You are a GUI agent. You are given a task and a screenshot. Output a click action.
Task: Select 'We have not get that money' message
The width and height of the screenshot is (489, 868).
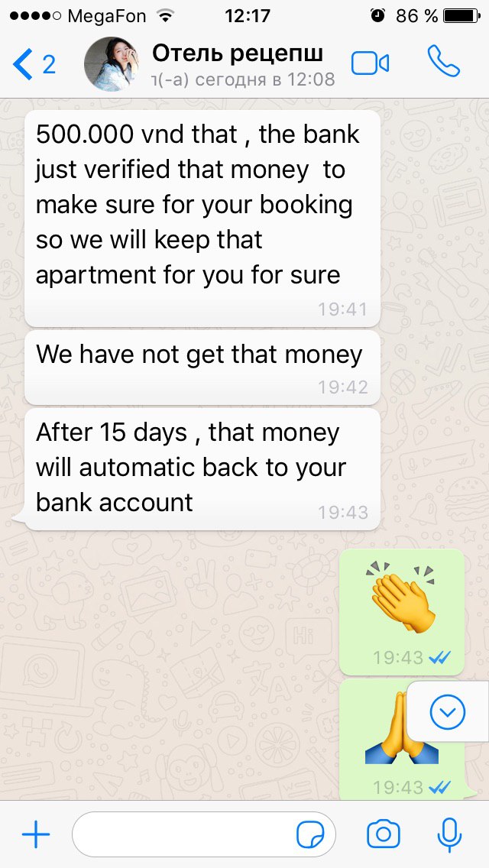click(x=202, y=368)
